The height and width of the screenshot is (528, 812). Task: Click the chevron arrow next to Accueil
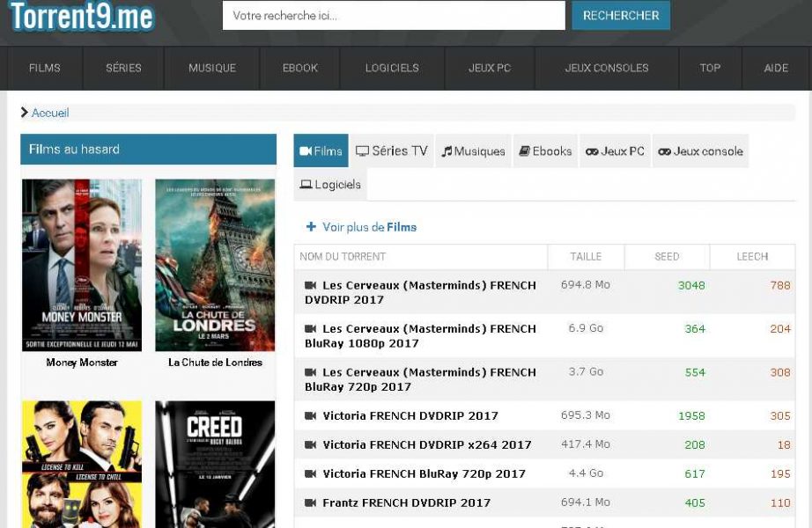coord(25,113)
